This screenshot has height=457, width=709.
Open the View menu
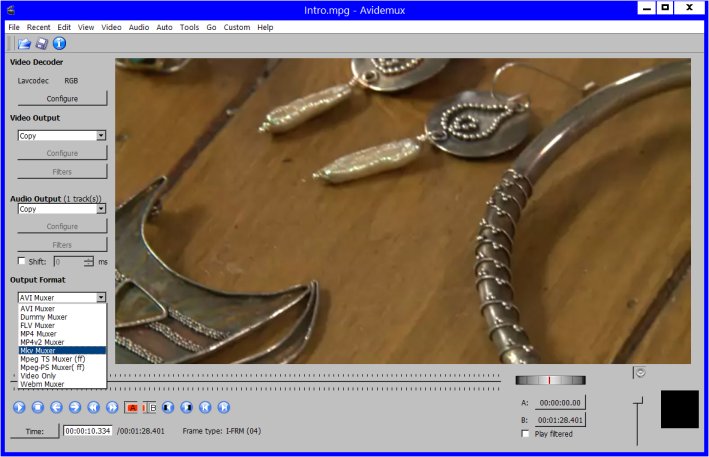[86, 27]
